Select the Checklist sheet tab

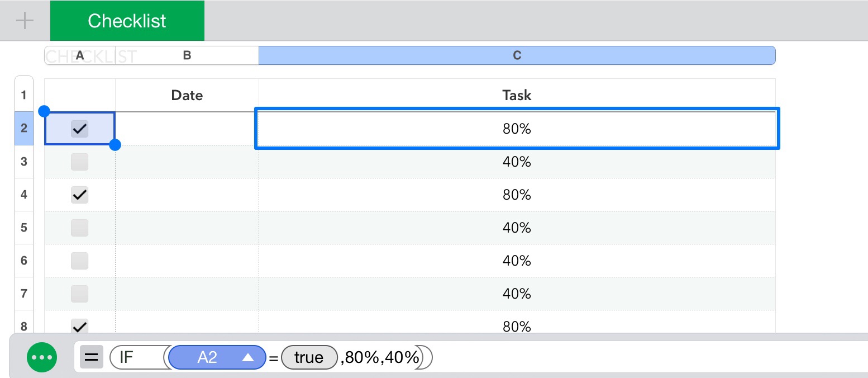pyautogui.click(x=127, y=21)
